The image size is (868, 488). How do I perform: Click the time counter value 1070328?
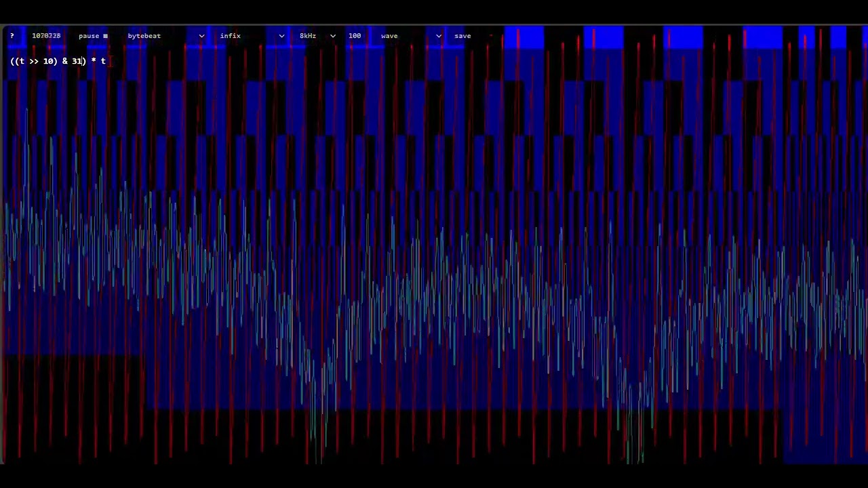click(x=46, y=36)
